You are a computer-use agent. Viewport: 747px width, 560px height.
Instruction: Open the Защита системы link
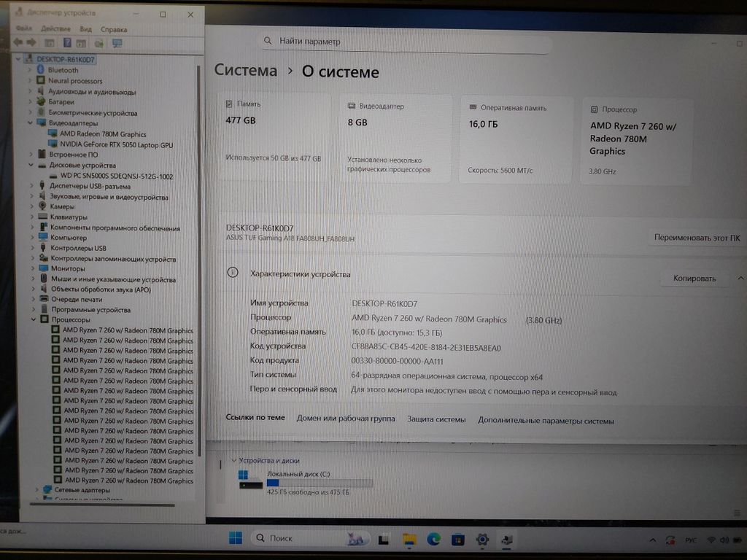point(436,419)
